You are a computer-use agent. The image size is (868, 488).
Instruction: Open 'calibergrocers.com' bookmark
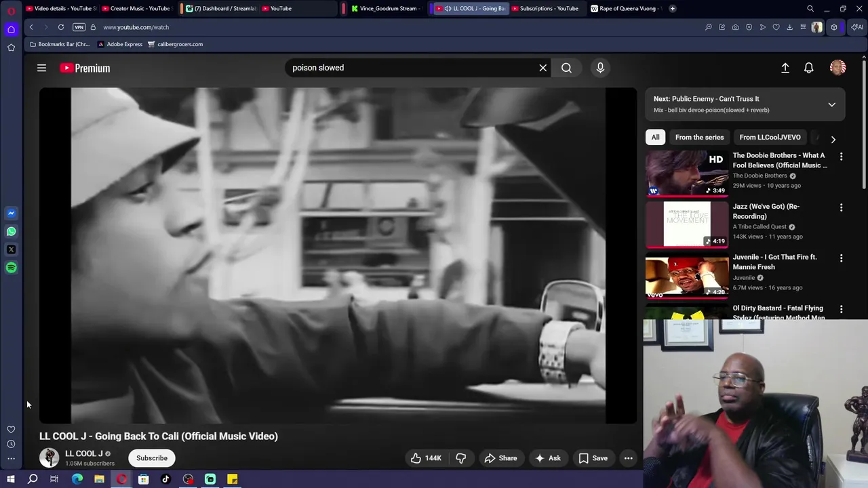coord(175,44)
